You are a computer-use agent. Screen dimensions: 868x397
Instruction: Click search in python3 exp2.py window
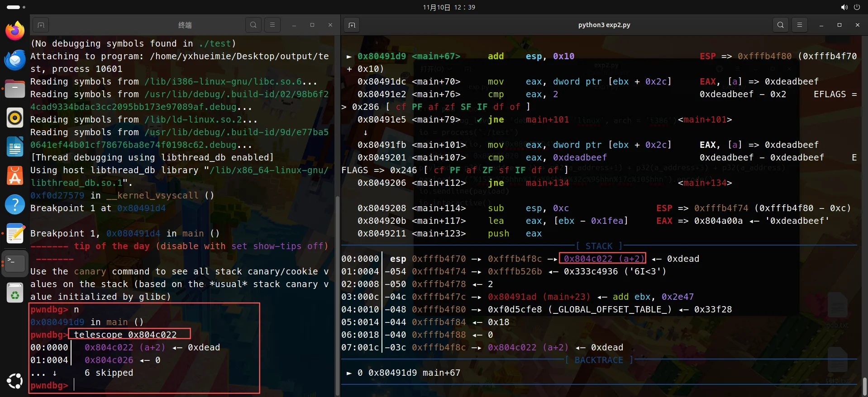(x=781, y=25)
